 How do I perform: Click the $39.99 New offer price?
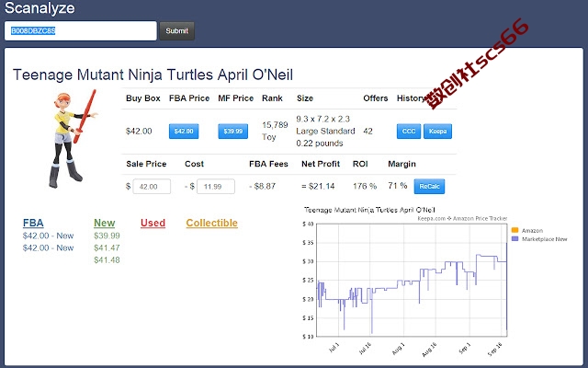coord(107,236)
